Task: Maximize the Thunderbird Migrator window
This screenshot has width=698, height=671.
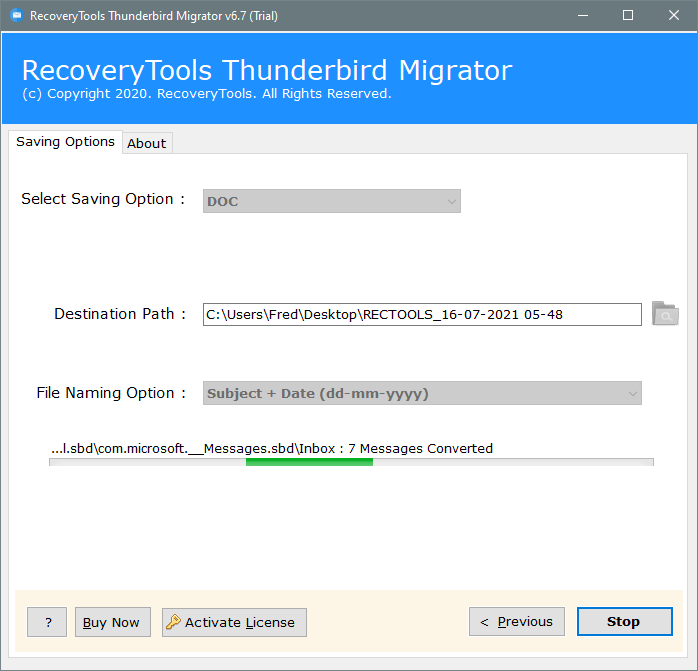Action: 628,16
